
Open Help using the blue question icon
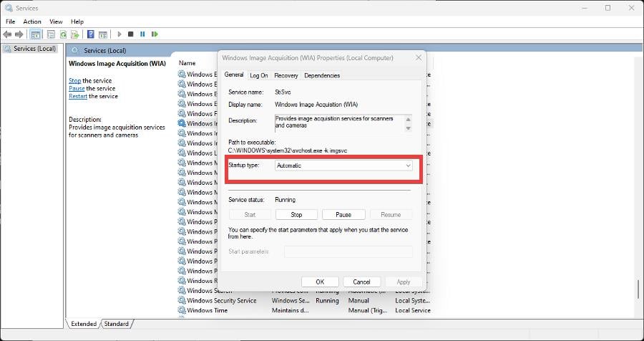(91, 34)
